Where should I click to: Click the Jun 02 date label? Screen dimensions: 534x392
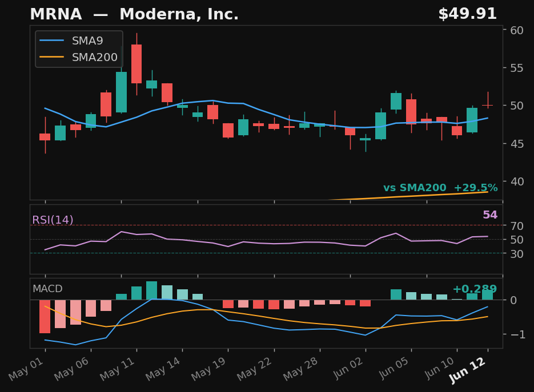pos(348,368)
